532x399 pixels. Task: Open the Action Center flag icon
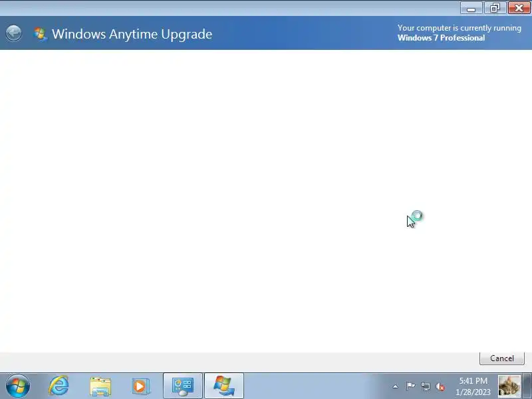pos(410,386)
